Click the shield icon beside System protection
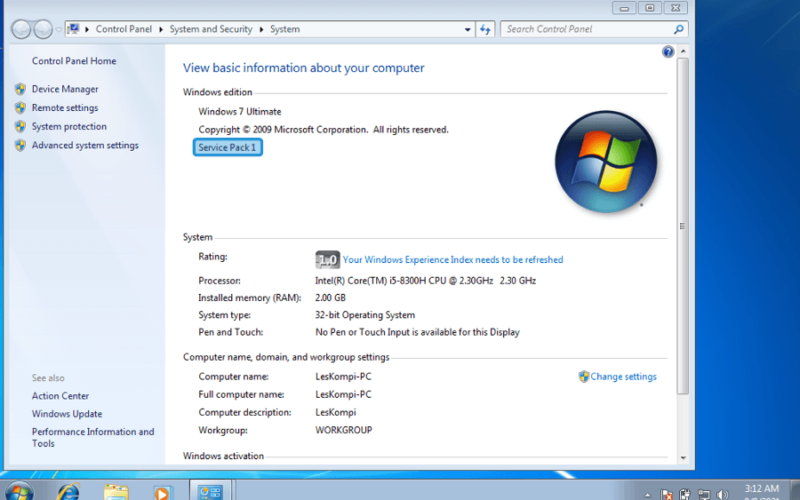Viewport: 800px width, 500px height. point(20,127)
